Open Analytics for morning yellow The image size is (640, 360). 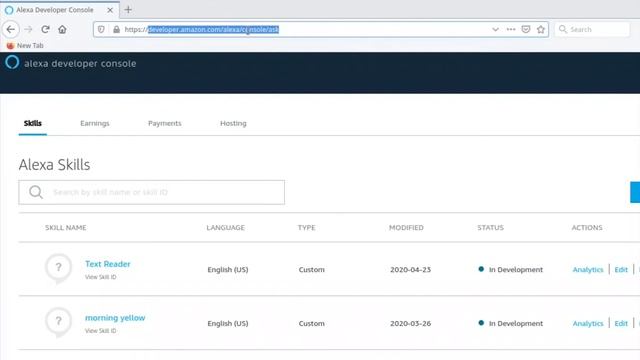588,323
